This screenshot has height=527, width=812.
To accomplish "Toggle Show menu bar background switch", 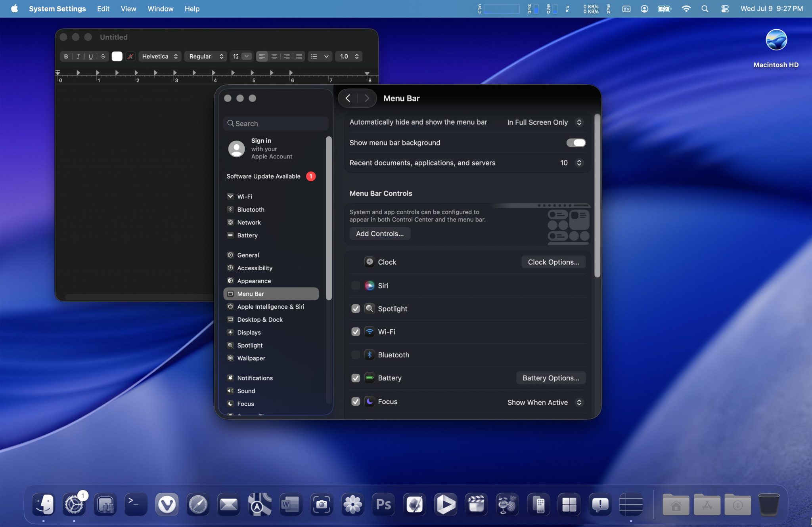I will 576,143.
